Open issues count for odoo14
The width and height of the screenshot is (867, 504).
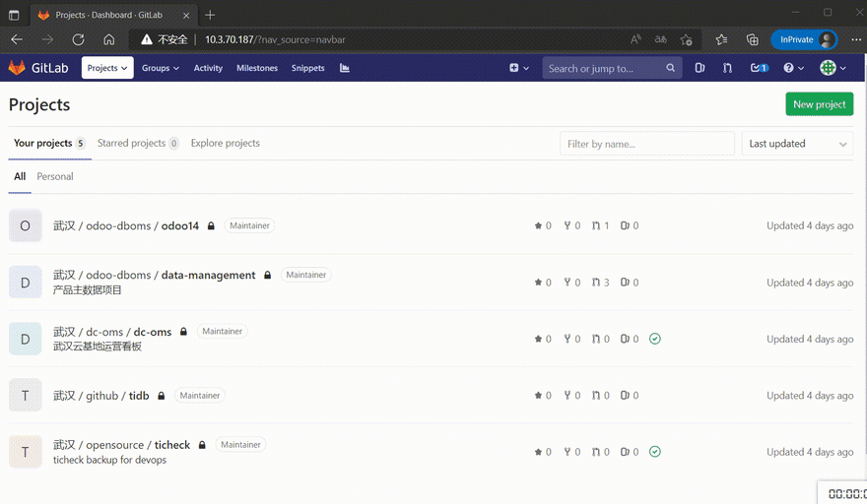[x=630, y=225]
